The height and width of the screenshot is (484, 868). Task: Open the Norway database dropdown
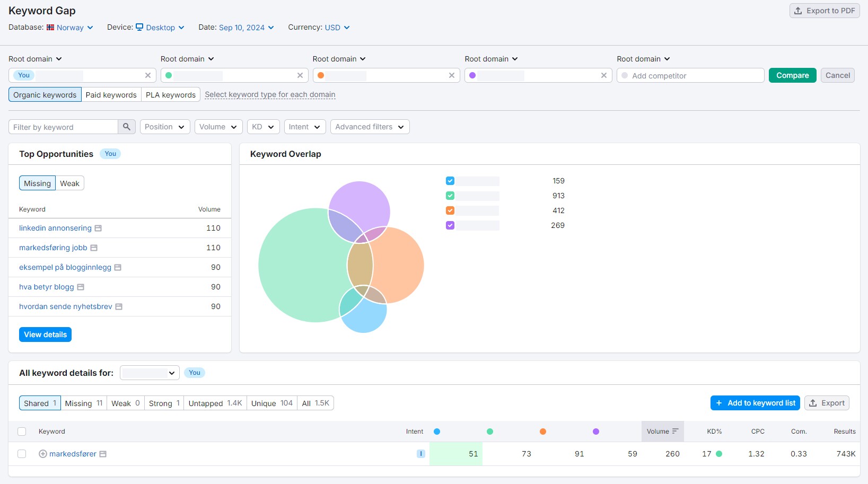[x=70, y=28]
